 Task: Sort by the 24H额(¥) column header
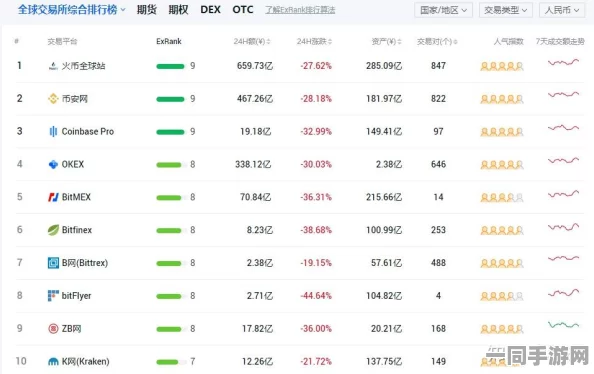[x=252, y=41]
